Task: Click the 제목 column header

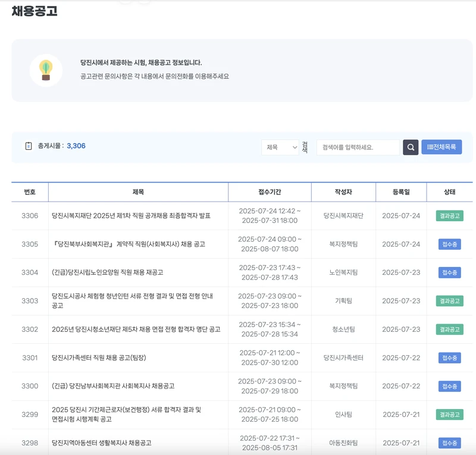Action: 137,192
